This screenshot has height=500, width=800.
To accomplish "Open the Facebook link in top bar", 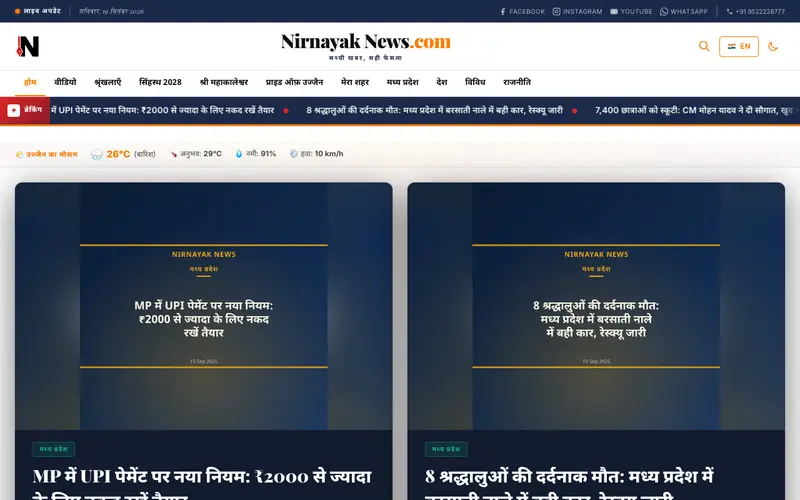I will click(x=522, y=11).
